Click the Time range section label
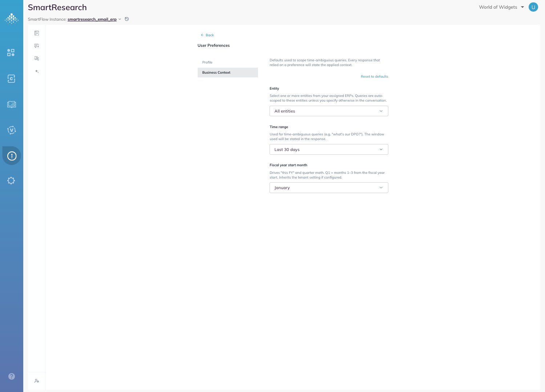Image resolution: width=545 pixels, height=392 pixels. (x=279, y=127)
